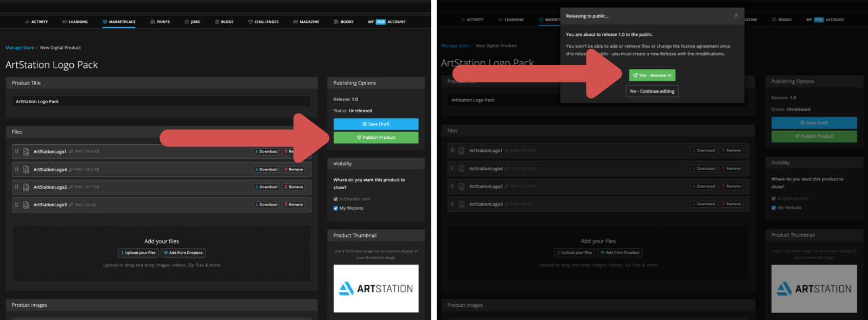Click the drag handle for ArtStationLogo2, left screenshot

tap(17, 187)
